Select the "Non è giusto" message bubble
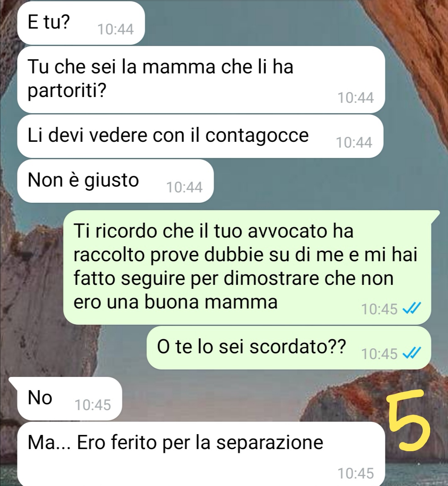Image resolution: width=448 pixels, height=486 pixels. [x=115, y=181]
